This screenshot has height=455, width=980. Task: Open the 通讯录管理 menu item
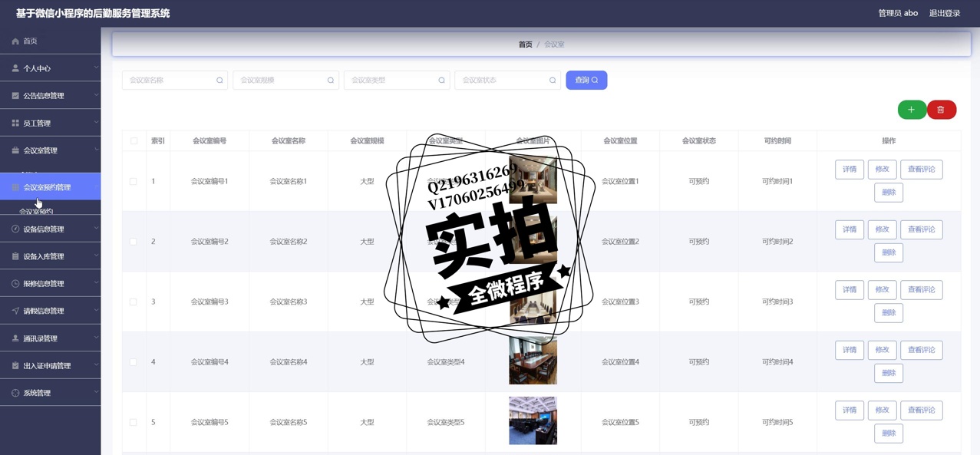50,338
